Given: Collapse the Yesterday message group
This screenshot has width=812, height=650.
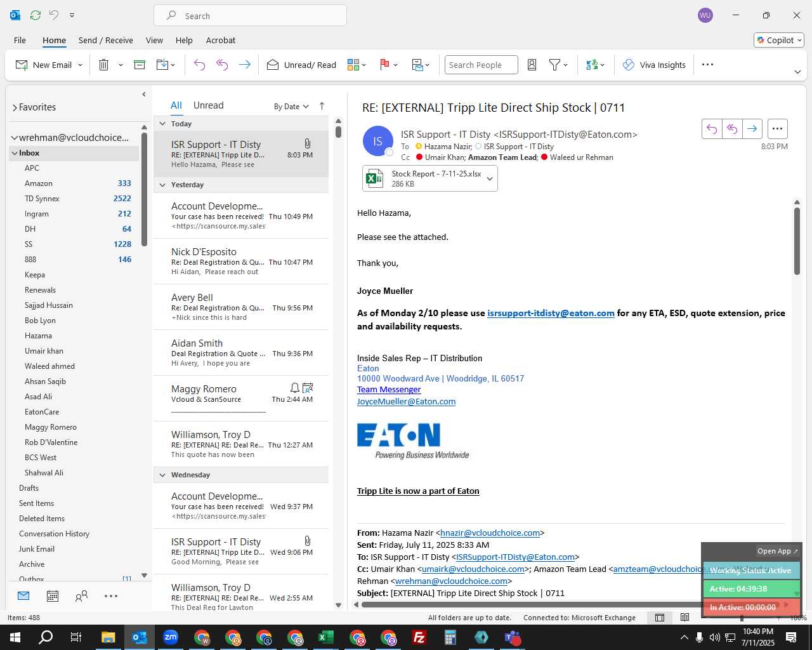Looking at the screenshot, I should 162,185.
